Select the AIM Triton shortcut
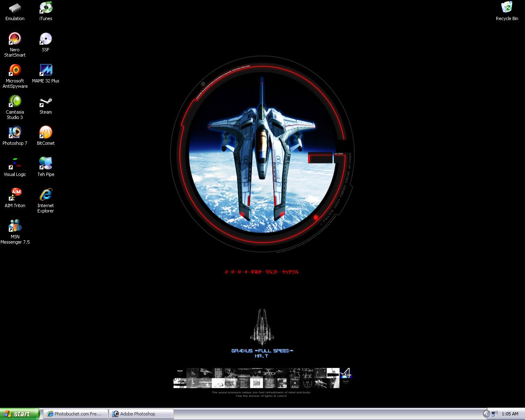 (15, 198)
